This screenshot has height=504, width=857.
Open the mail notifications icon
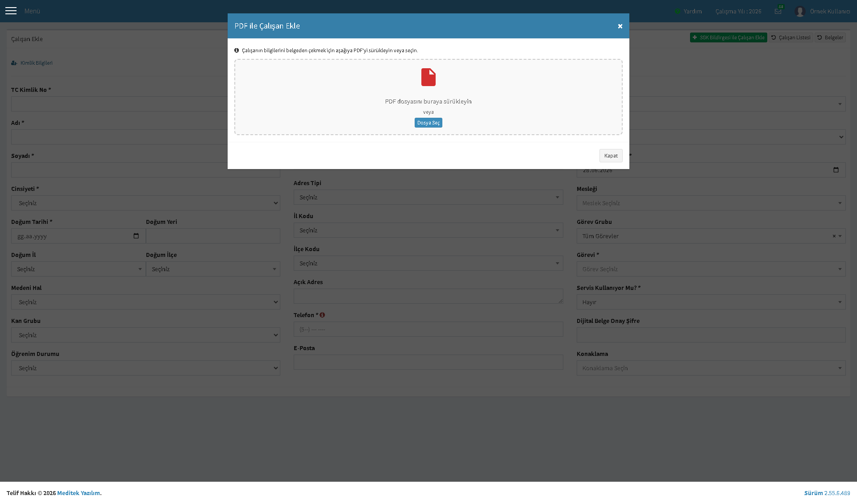click(x=778, y=11)
